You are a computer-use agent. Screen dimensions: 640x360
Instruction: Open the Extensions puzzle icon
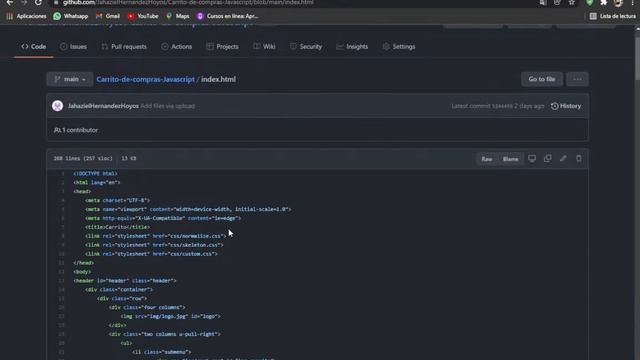tap(604, 2)
